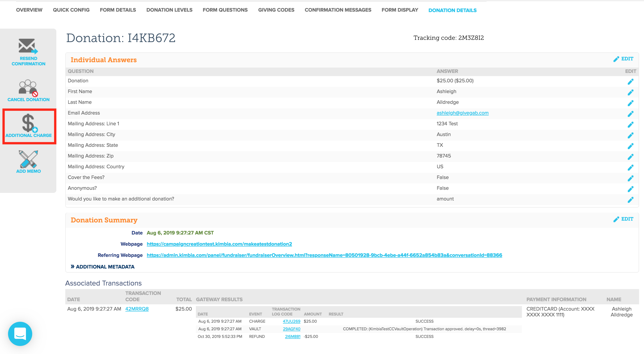
Task: Click the Add Memo label
Action: pyautogui.click(x=28, y=171)
